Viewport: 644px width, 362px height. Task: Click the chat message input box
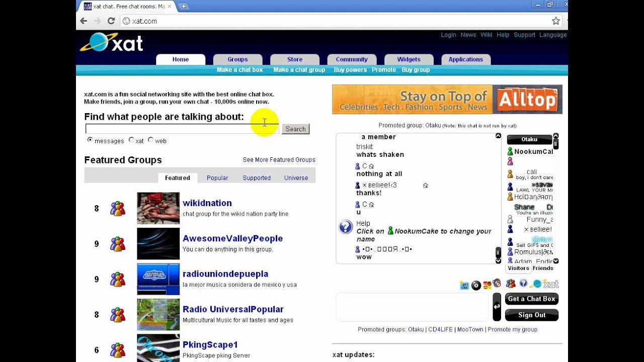tap(412, 307)
